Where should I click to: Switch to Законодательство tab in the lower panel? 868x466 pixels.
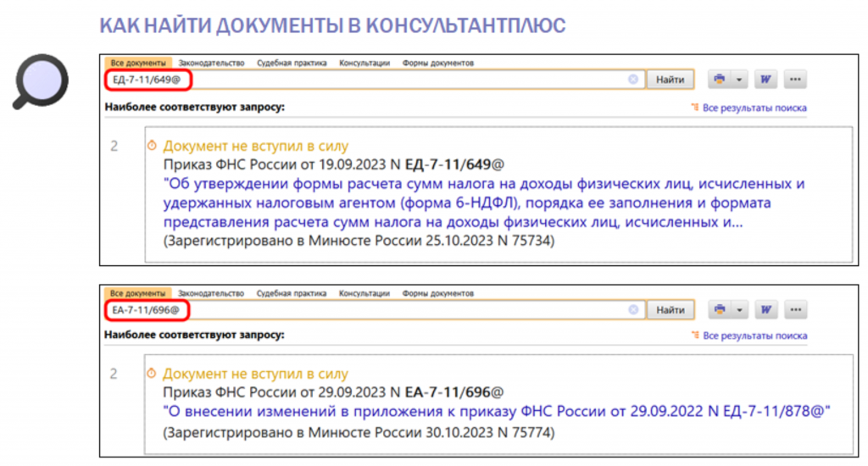click(211, 293)
